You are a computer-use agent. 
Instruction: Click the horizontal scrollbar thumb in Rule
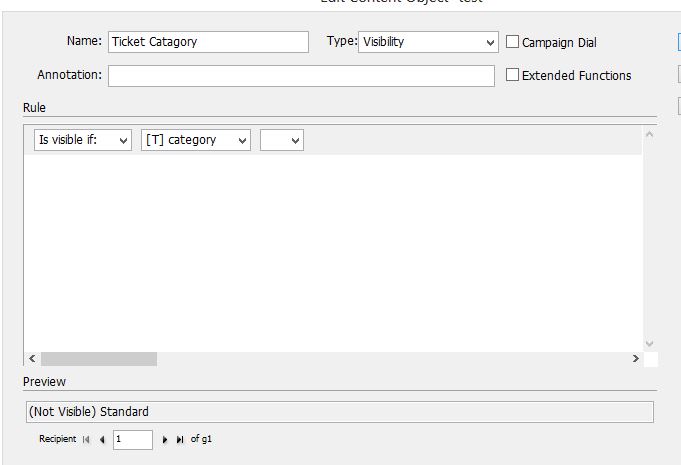tap(98, 359)
